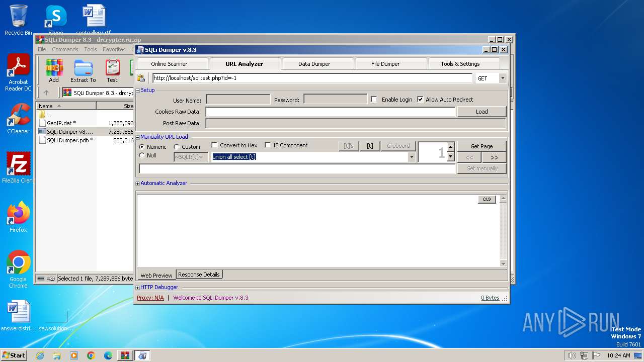Select the Skype desktop shortcut
Image resolution: width=644 pixels, height=362 pixels.
pos(56,20)
